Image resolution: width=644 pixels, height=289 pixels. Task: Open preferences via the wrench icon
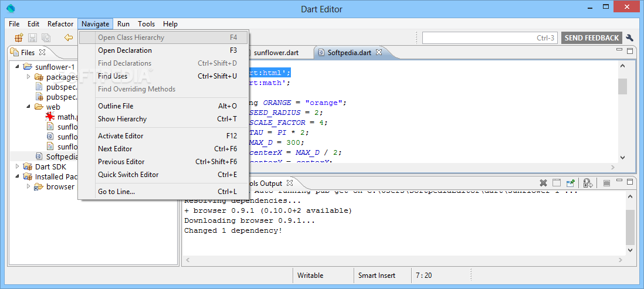[x=629, y=38]
